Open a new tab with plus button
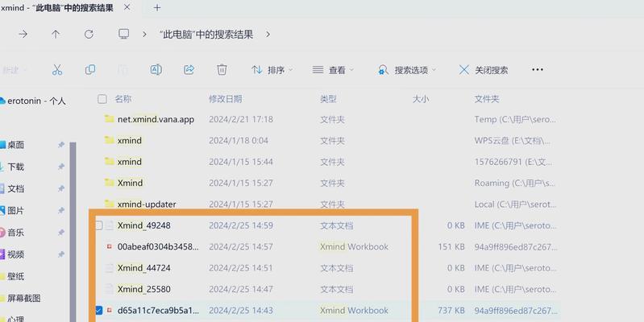Viewport: 644px width, 322px height. tap(157, 7)
